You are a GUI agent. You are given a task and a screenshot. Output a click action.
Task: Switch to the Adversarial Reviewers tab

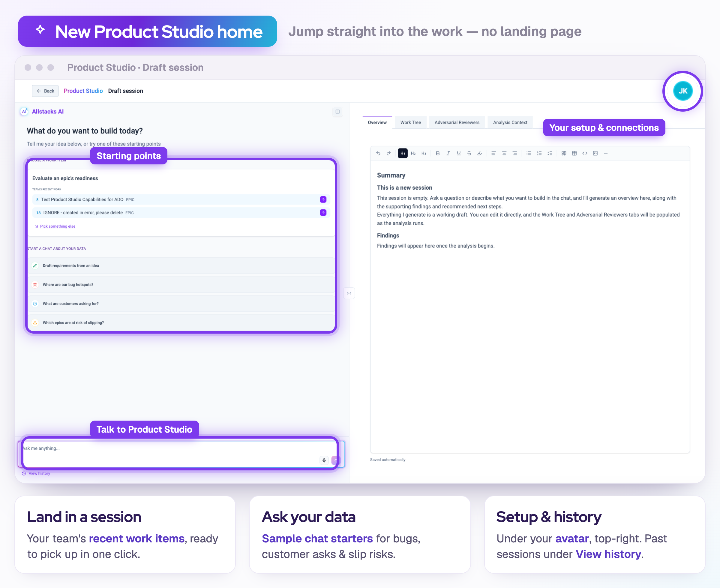point(457,123)
